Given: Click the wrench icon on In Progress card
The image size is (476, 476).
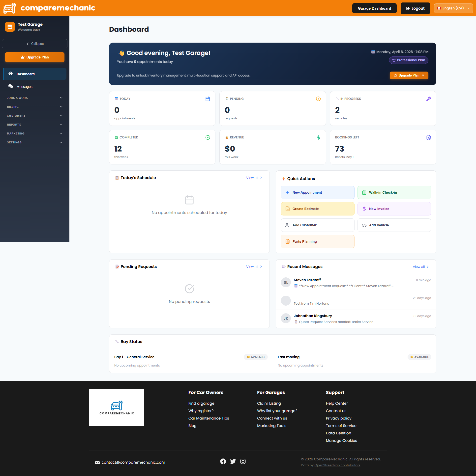Looking at the screenshot, I should click(428, 99).
